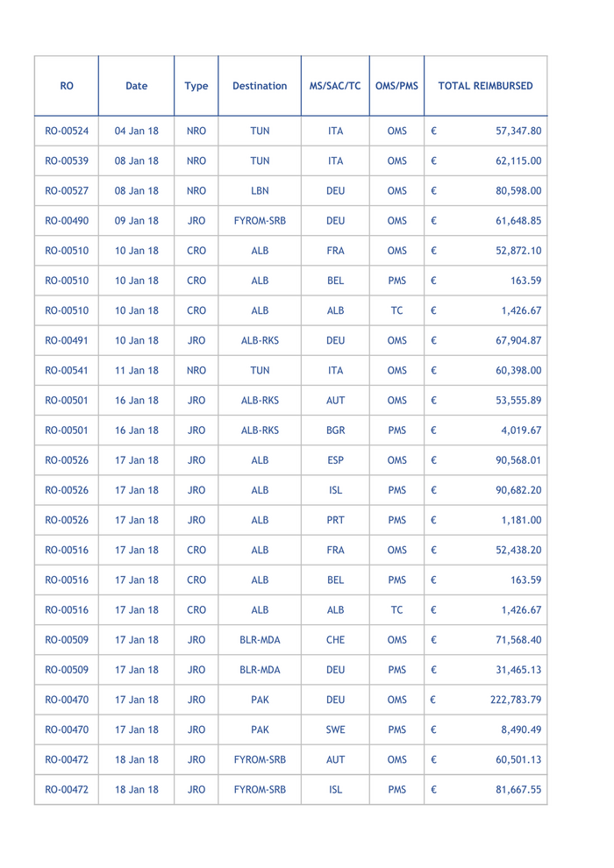Viewport: 614px width, 868px height.
Task: Click the 4,019.67 amount cell
Action: (x=521, y=430)
